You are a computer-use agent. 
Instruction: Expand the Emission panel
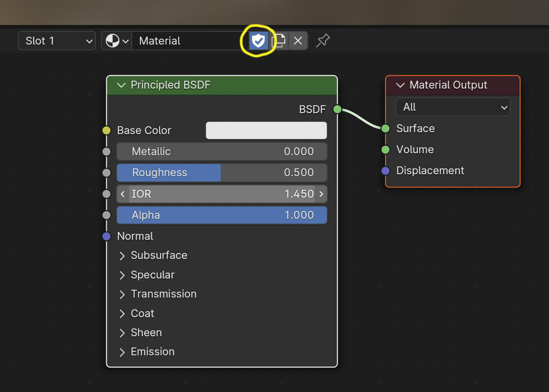pos(122,352)
